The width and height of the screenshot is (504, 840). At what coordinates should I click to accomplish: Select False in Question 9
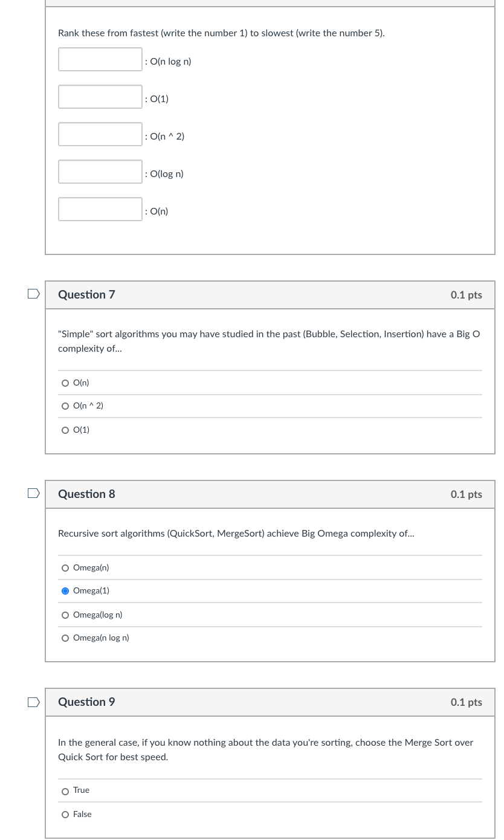point(65,814)
